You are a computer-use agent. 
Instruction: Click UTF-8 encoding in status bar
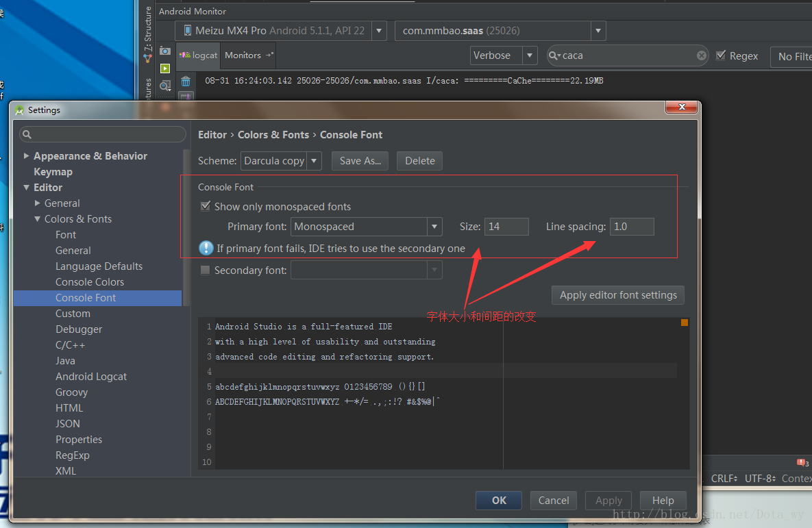point(760,478)
